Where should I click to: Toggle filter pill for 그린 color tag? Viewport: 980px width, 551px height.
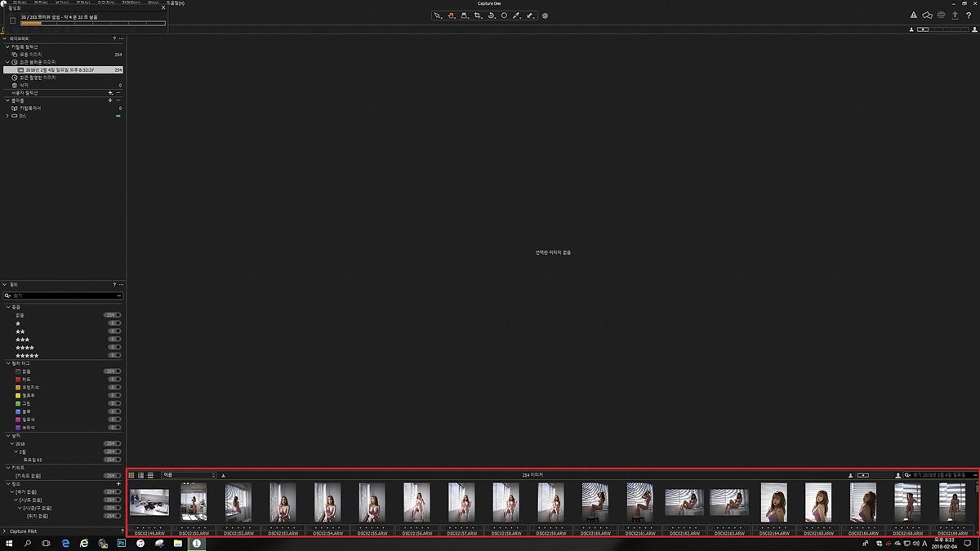tap(114, 403)
